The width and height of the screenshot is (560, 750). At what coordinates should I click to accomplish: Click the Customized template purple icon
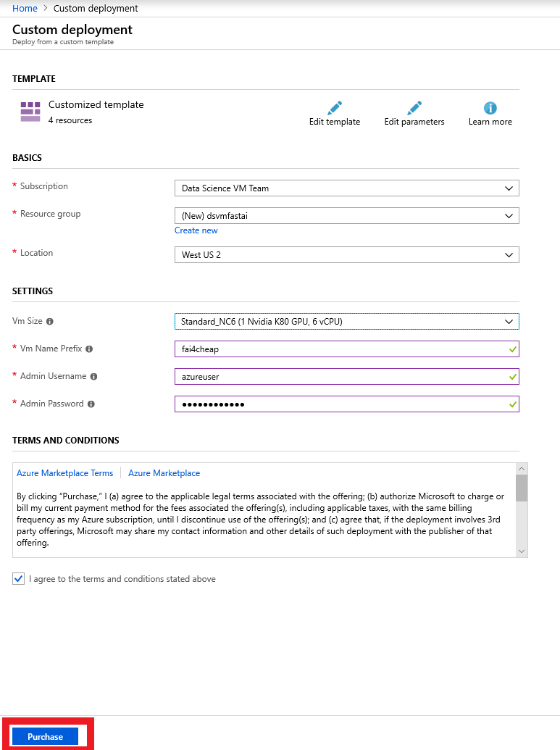[x=30, y=112]
